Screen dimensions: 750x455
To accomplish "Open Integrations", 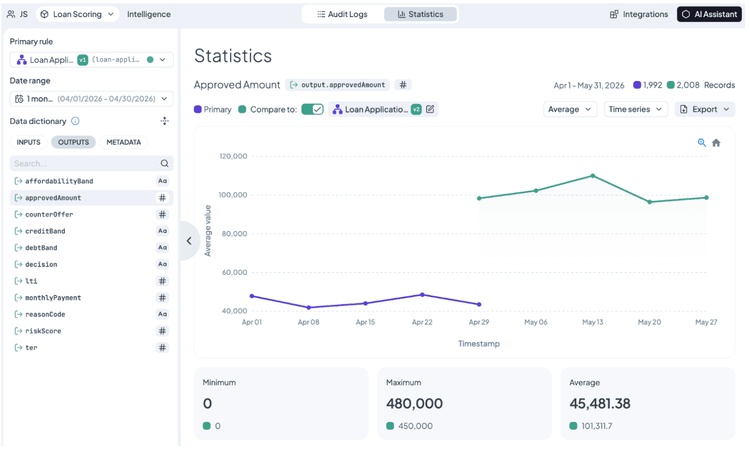I will pos(639,14).
